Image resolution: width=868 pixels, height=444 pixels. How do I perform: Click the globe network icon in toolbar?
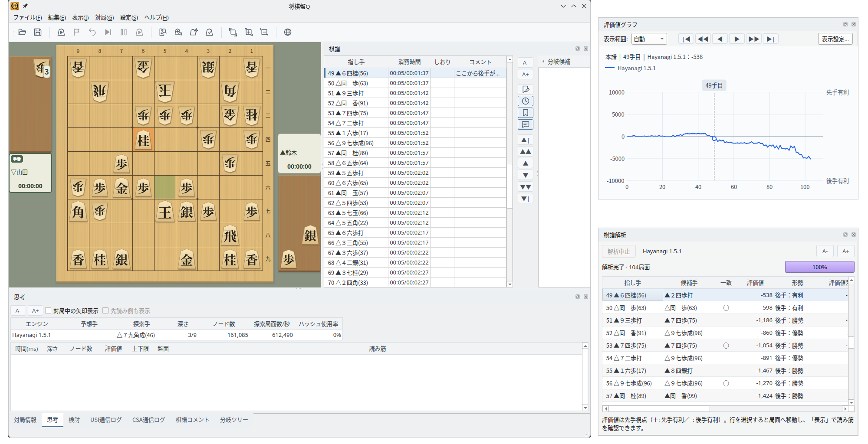(288, 32)
